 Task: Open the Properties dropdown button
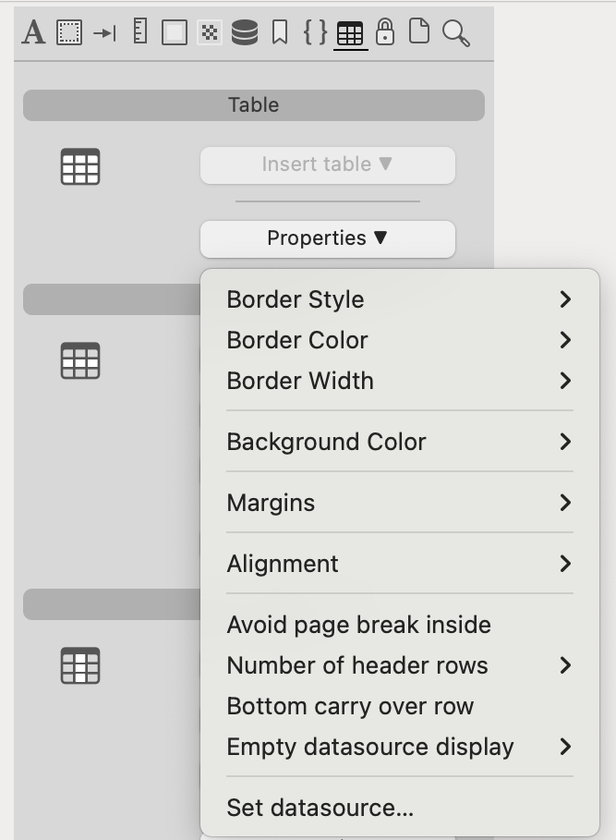327,238
